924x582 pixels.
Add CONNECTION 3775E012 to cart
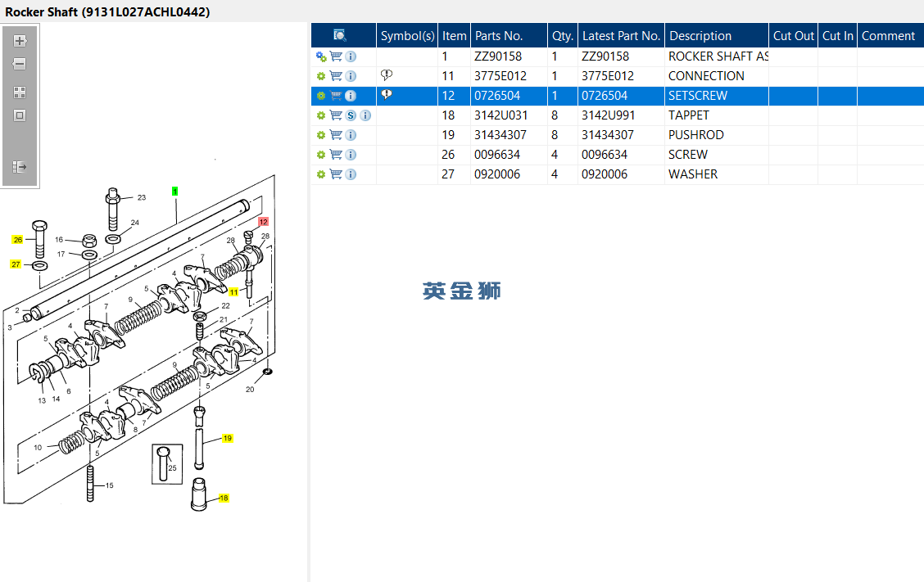(x=336, y=76)
